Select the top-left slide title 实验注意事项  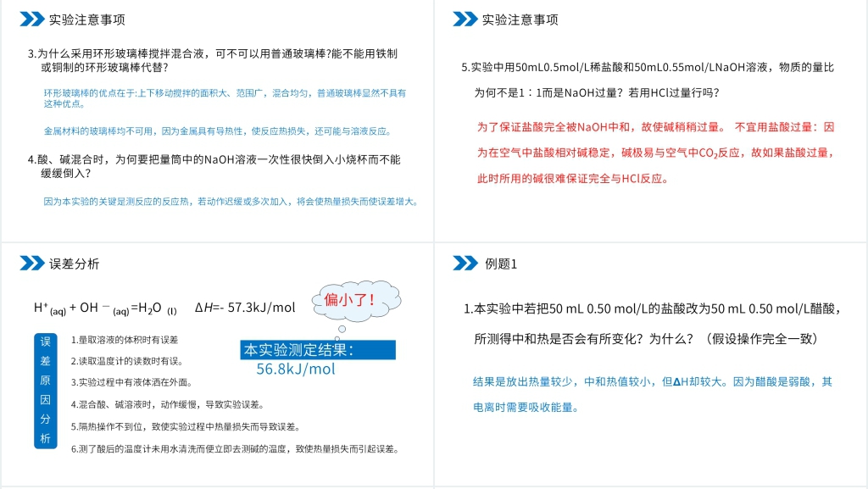[87, 19]
